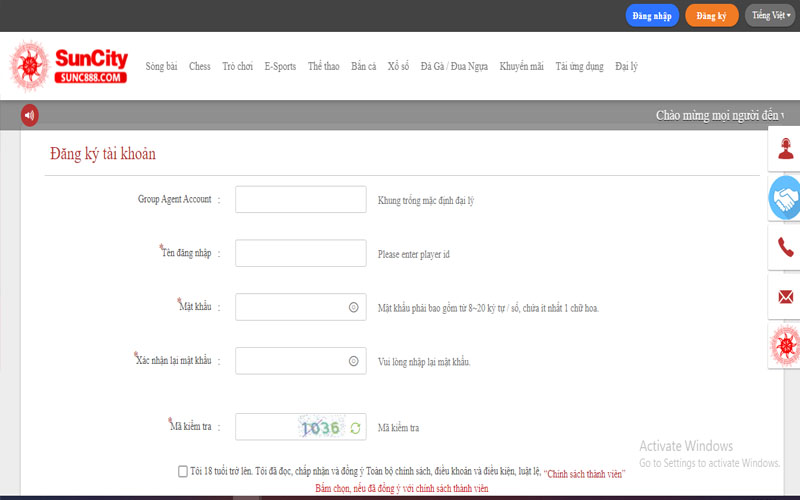The width and height of the screenshot is (800, 500).
Task: Click the blue handshake partner icon
Action: click(785, 198)
